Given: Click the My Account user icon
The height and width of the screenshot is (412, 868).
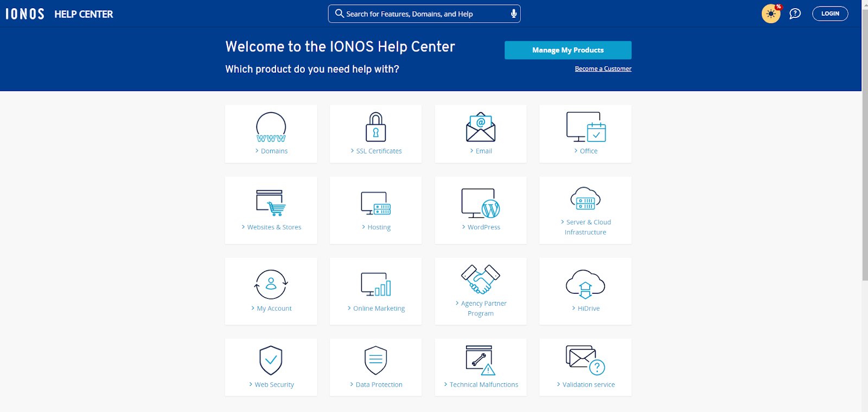Looking at the screenshot, I should pos(271,284).
